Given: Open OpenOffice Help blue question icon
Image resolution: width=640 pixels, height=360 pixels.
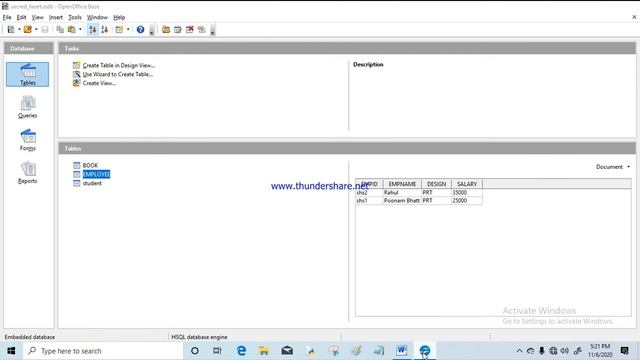Looking at the screenshot, I should click(x=140, y=29).
